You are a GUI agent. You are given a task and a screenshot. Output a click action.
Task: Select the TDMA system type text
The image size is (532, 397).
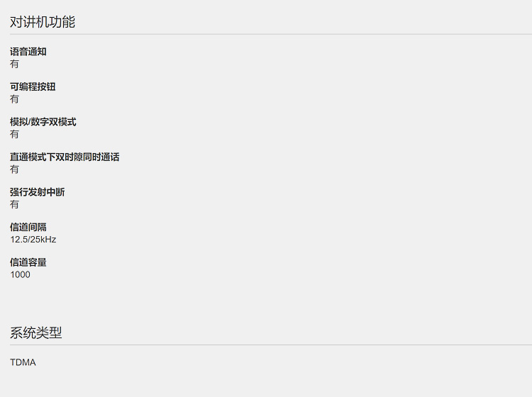coord(23,362)
